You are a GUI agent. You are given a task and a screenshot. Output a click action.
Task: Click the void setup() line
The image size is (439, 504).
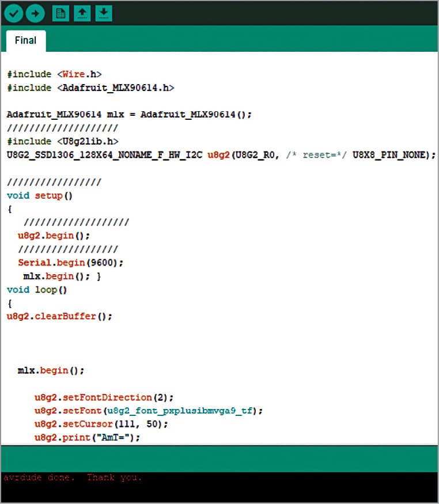coord(40,195)
